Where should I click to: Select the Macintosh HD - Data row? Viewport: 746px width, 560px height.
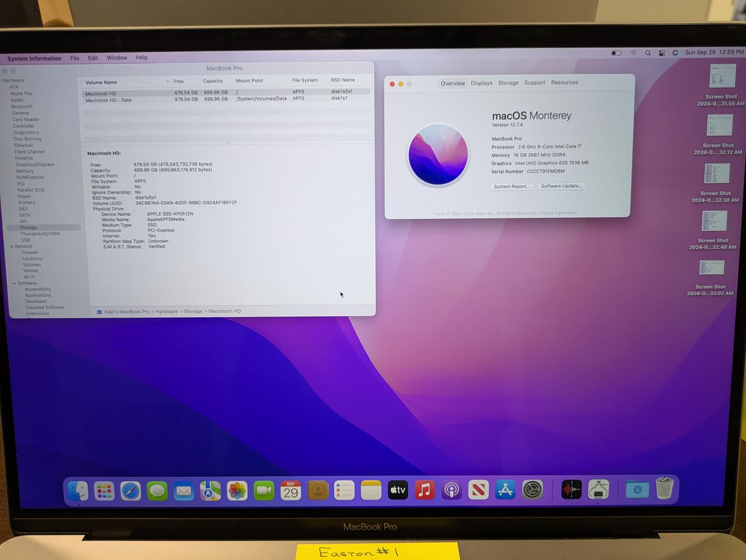(x=108, y=100)
